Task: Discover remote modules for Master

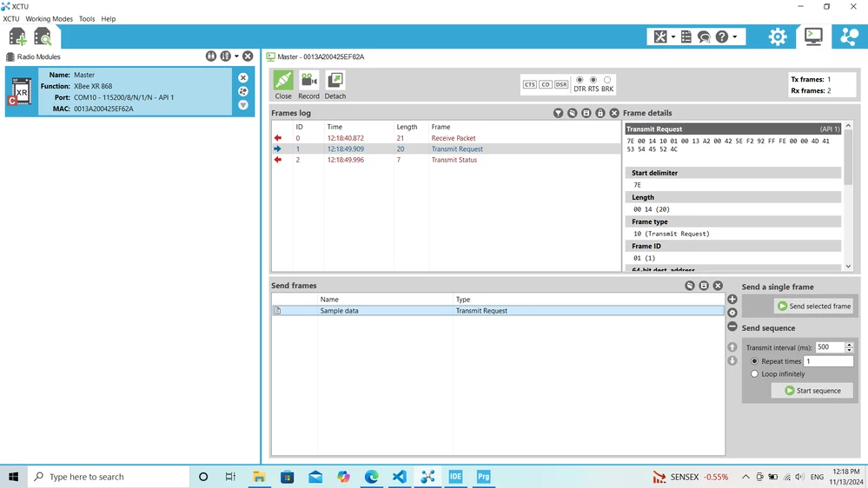Action: click(243, 91)
